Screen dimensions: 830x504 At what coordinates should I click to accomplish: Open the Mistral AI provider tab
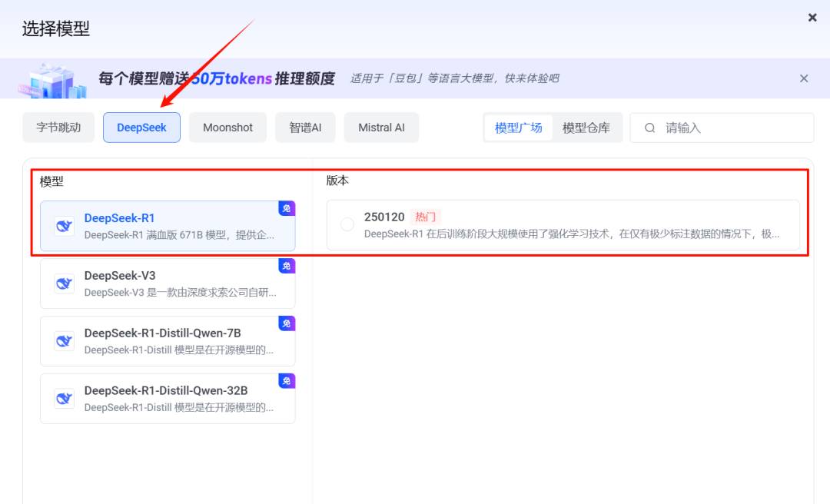tap(381, 128)
